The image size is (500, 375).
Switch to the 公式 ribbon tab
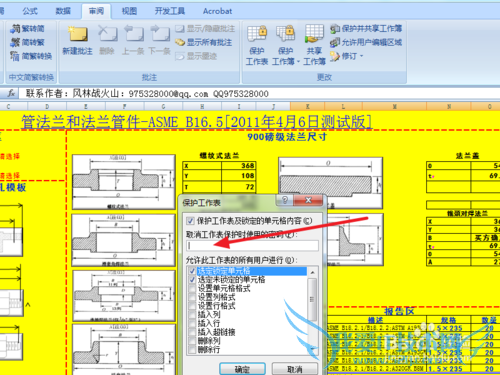pyautogui.click(x=30, y=11)
